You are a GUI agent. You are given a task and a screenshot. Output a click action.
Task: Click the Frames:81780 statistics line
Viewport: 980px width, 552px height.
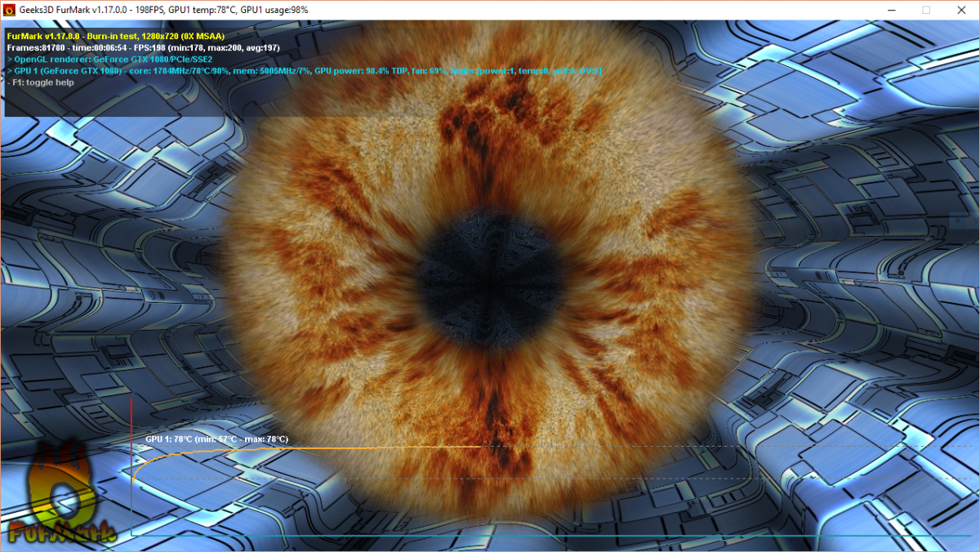pos(143,47)
